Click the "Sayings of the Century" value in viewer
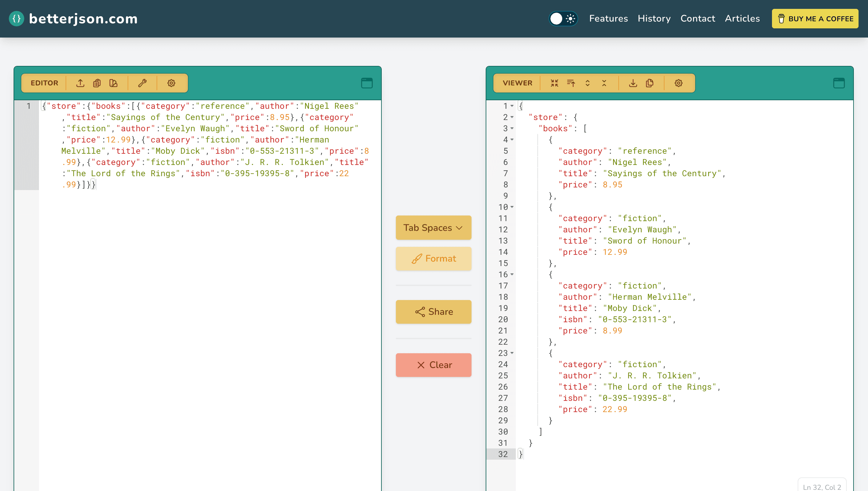Screen dimensions: 868x491 (x=662, y=174)
